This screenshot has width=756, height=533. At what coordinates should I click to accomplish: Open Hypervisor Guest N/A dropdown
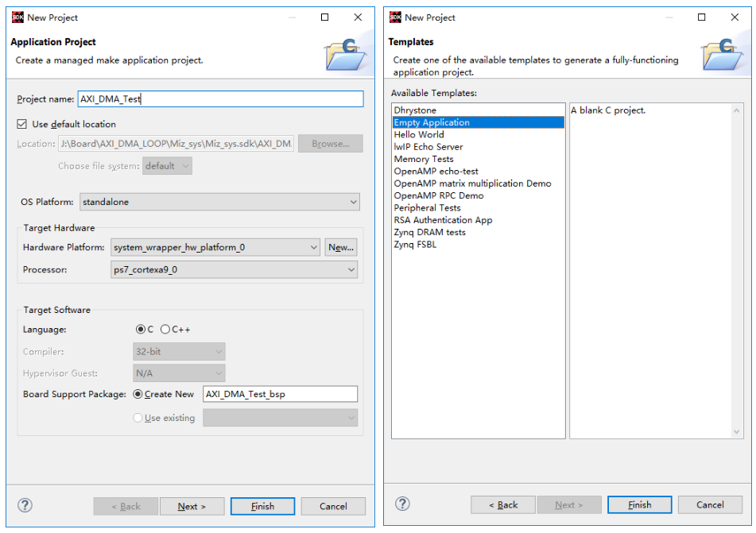pos(179,373)
